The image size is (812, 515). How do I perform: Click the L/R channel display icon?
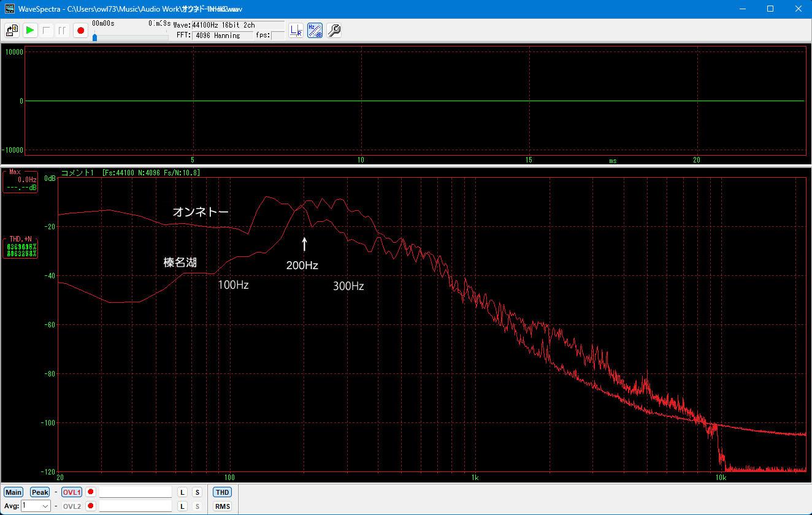[296, 30]
